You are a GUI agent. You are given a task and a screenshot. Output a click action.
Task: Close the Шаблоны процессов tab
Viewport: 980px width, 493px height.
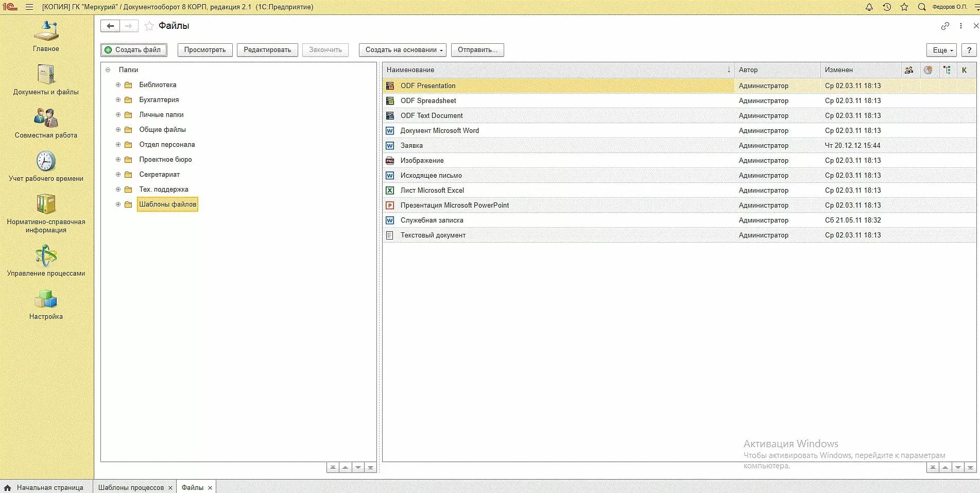click(x=170, y=488)
